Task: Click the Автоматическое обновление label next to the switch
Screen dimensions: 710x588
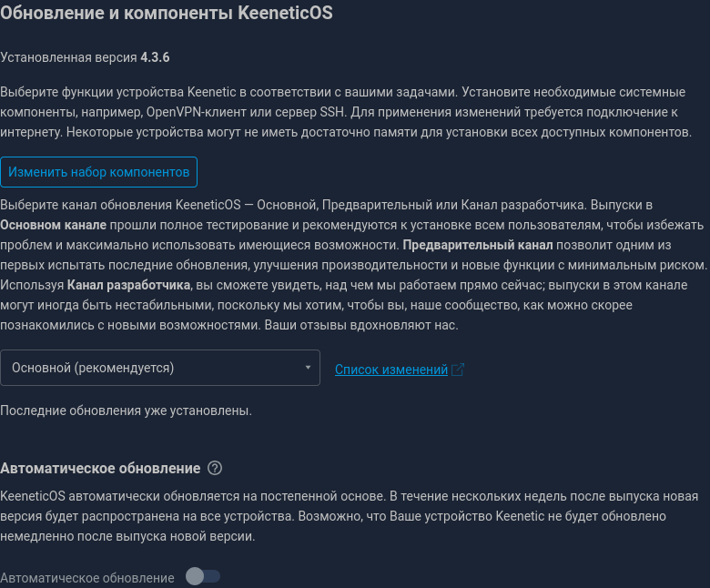Action: [x=87, y=578]
